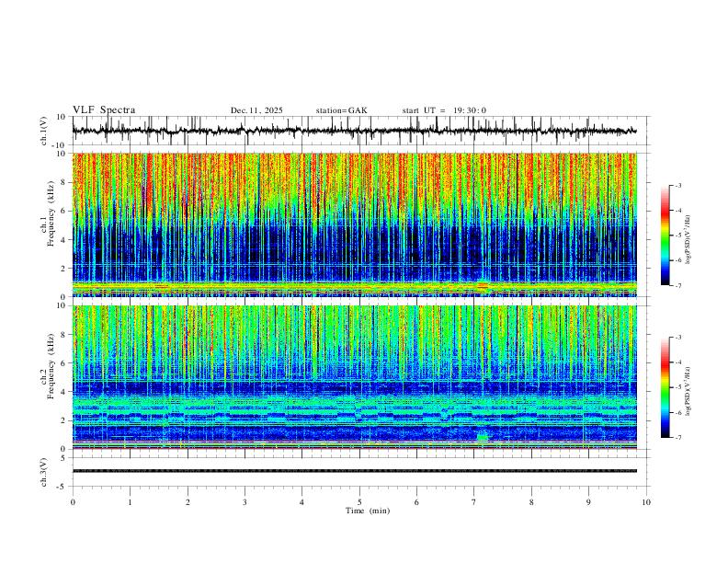Screen dimensions: 728x563
Task: Click the "-4" label on ch.2 colorbar
Action: (x=678, y=362)
